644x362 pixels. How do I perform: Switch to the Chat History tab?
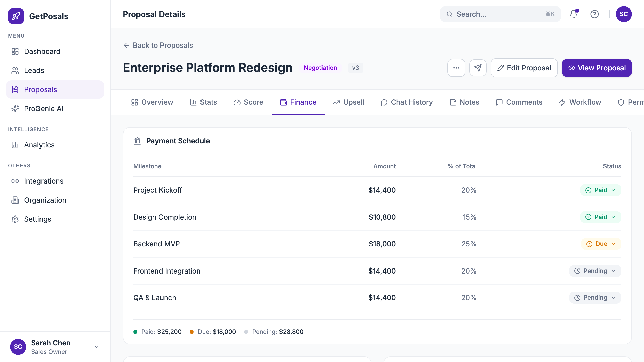tap(407, 102)
